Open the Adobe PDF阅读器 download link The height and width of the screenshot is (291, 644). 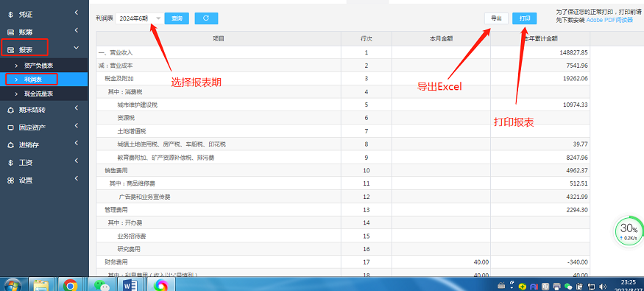[x=609, y=20]
